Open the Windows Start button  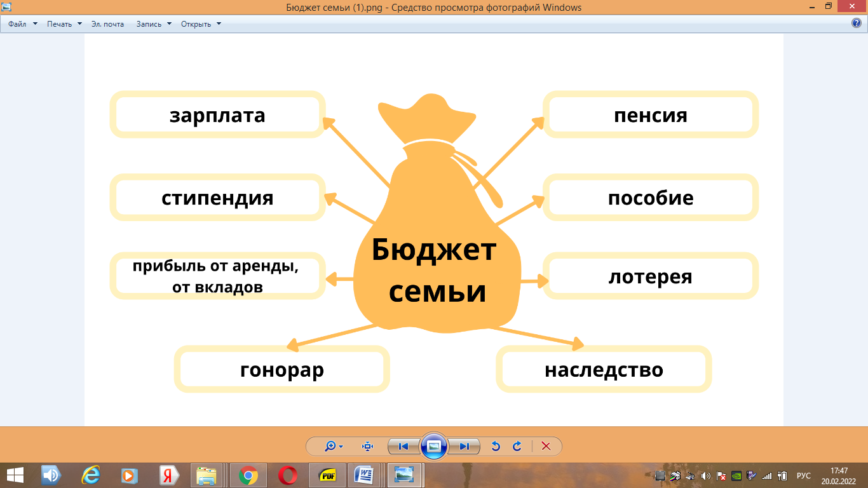click(x=15, y=475)
